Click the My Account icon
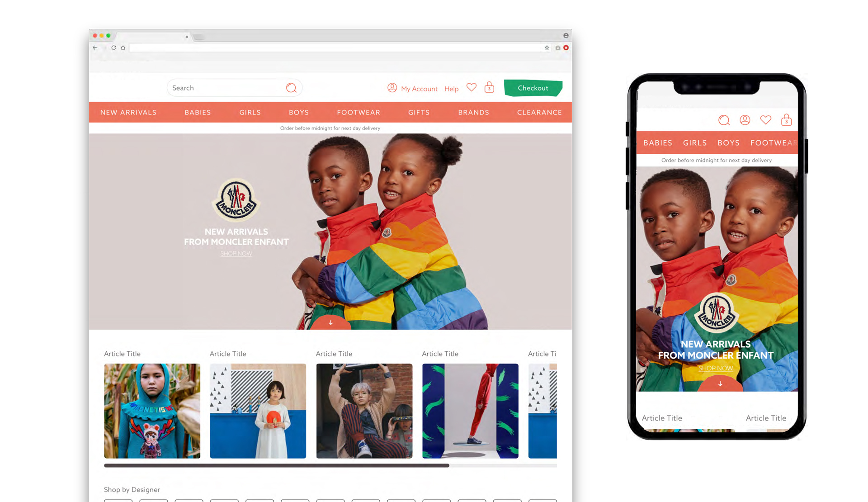The image size is (868, 502). coord(392,88)
